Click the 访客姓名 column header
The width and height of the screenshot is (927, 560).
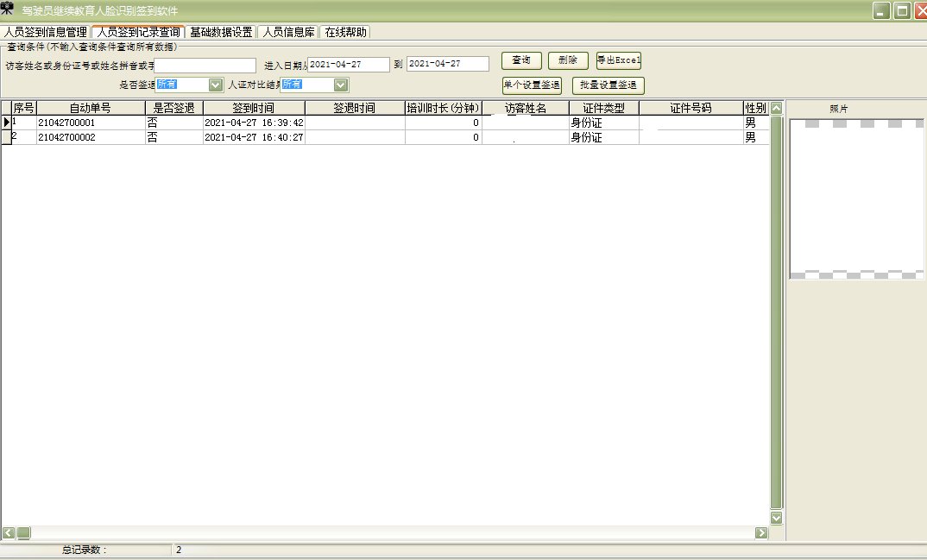[x=525, y=108]
